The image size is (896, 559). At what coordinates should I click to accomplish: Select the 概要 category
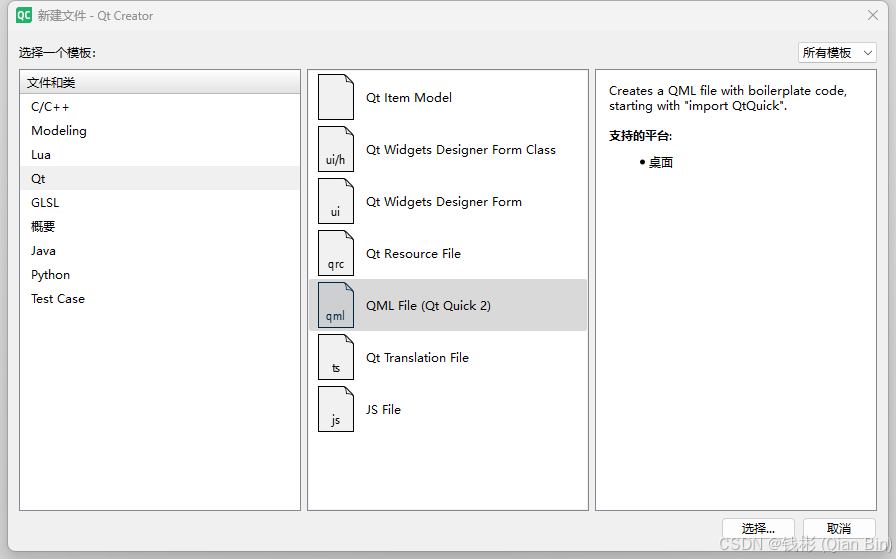[160, 227]
